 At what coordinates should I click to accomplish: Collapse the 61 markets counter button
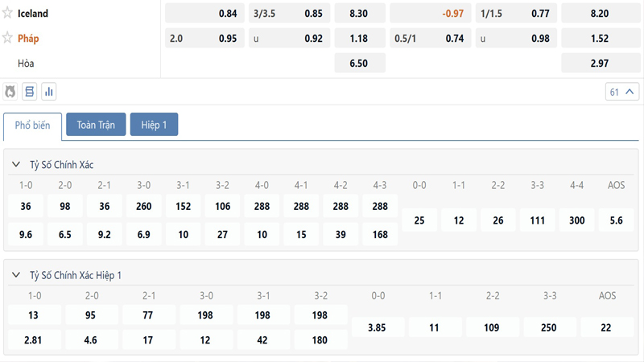pyautogui.click(x=622, y=92)
